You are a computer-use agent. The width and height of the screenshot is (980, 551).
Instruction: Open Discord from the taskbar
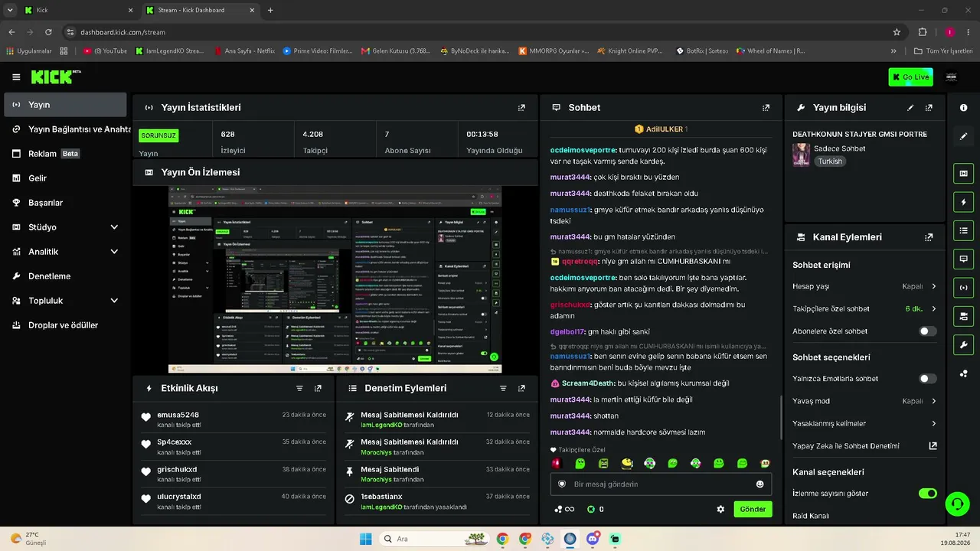tap(593, 539)
